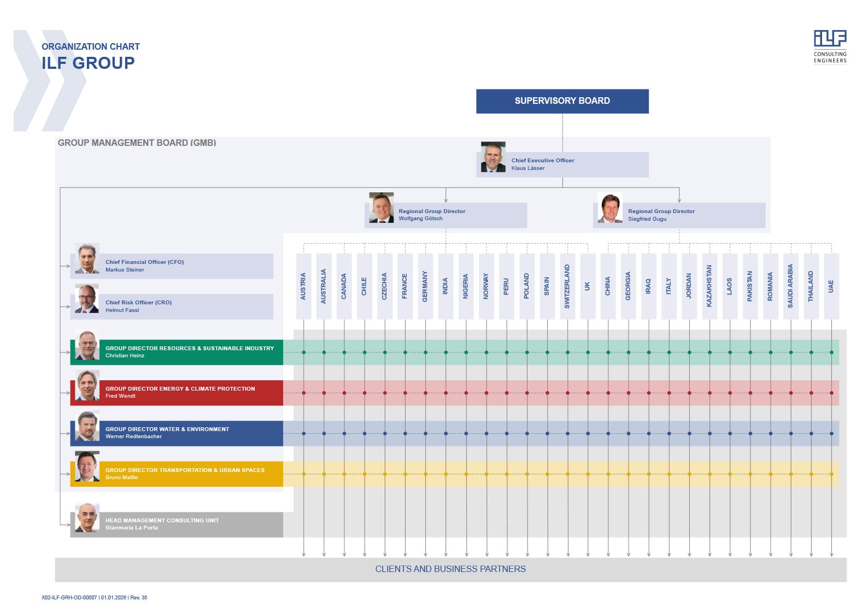Click Gianmaria La Porta's portrait photo
868x613 pixels.
point(87,517)
